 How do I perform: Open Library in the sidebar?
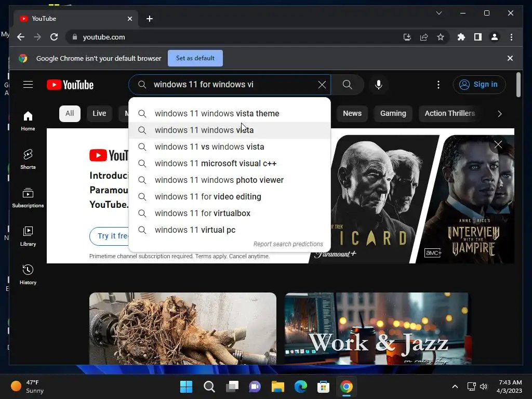[28, 236]
